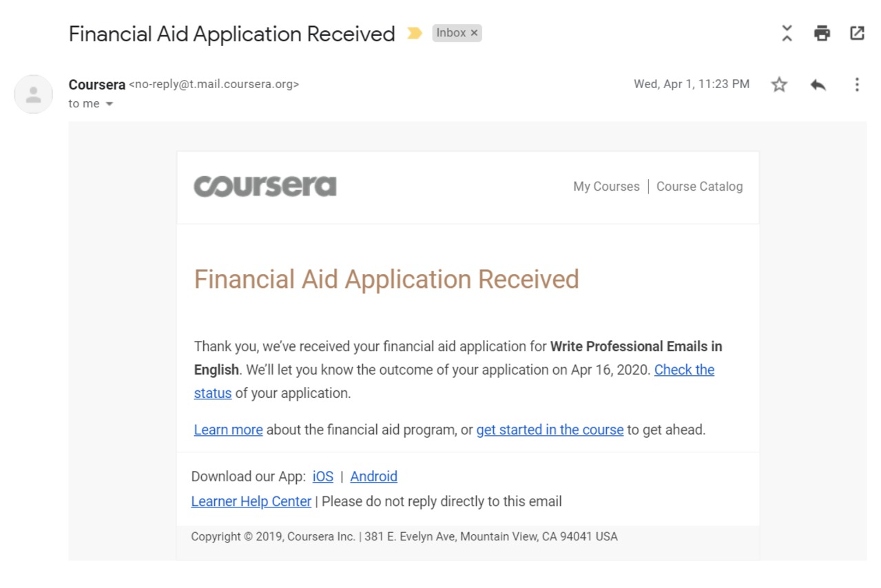Open My Courses link in header
Viewport: 881px width, 588px height.
(x=606, y=187)
